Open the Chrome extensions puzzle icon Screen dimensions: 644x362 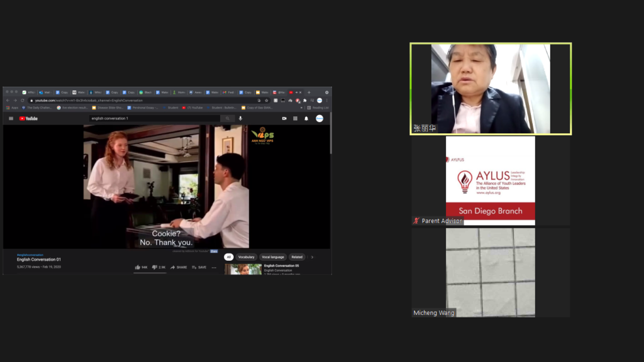click(305, 101)
